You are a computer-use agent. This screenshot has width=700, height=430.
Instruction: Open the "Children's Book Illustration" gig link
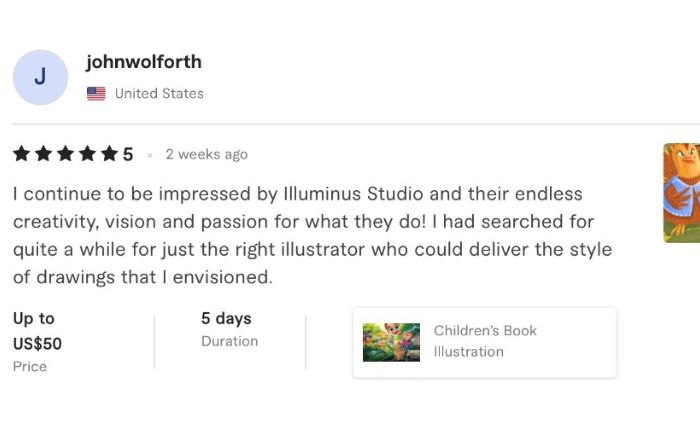(485, 341)
